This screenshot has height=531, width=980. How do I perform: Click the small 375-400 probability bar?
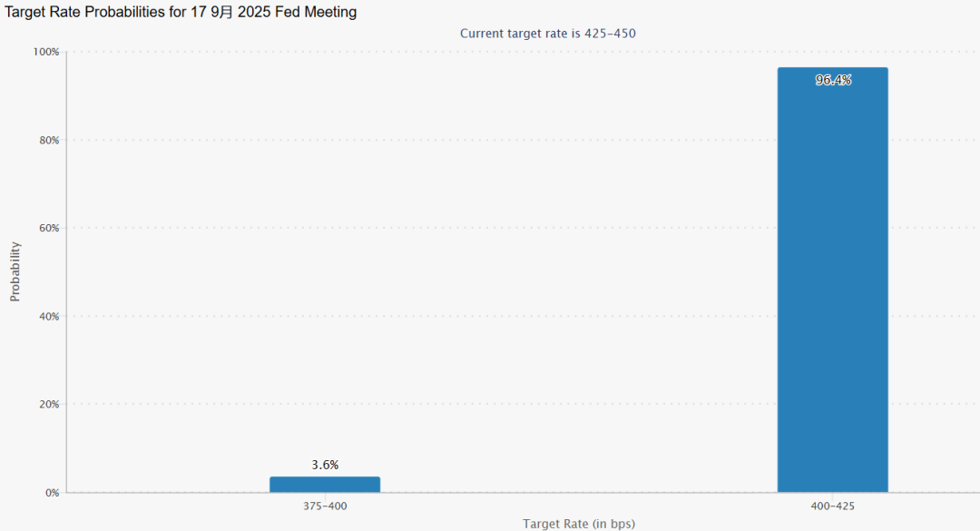[x=325, y=485]
